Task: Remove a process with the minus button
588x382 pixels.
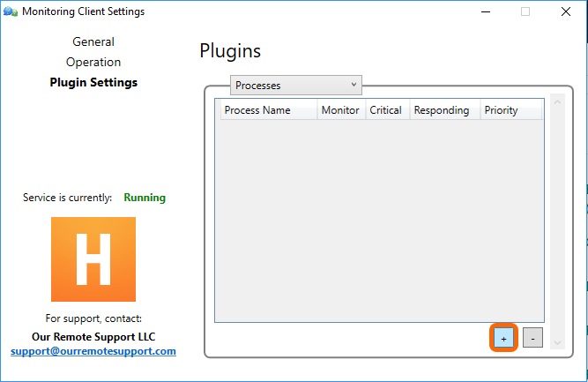Action: click(x=532, y=338)
